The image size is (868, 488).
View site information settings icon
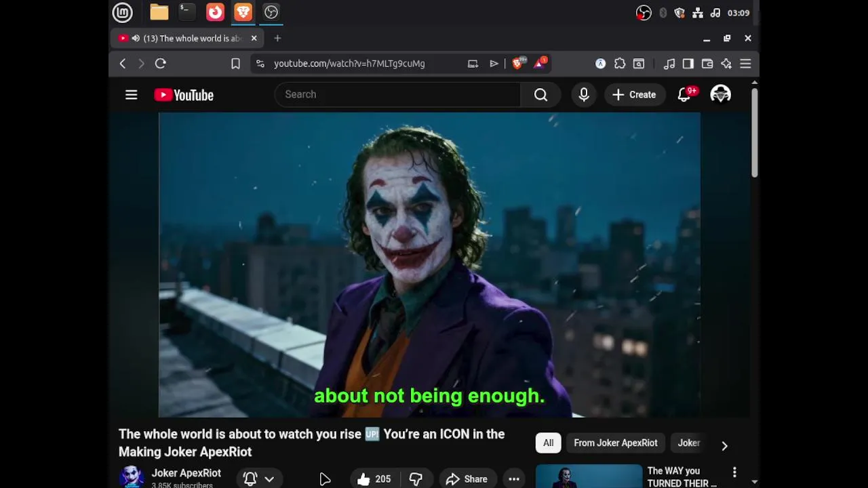(260, 64)
